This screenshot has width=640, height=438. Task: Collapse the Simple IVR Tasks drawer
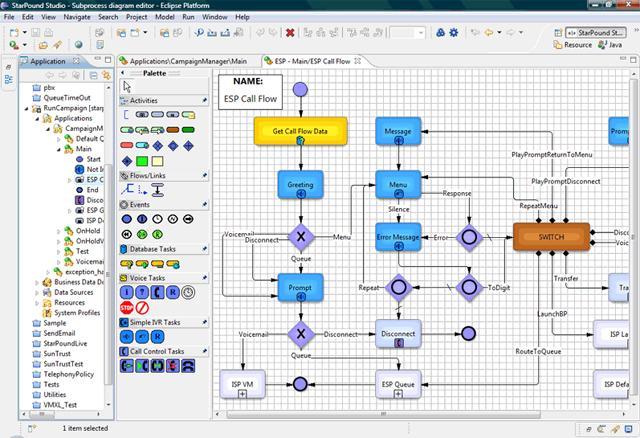[x=164, y=322]
